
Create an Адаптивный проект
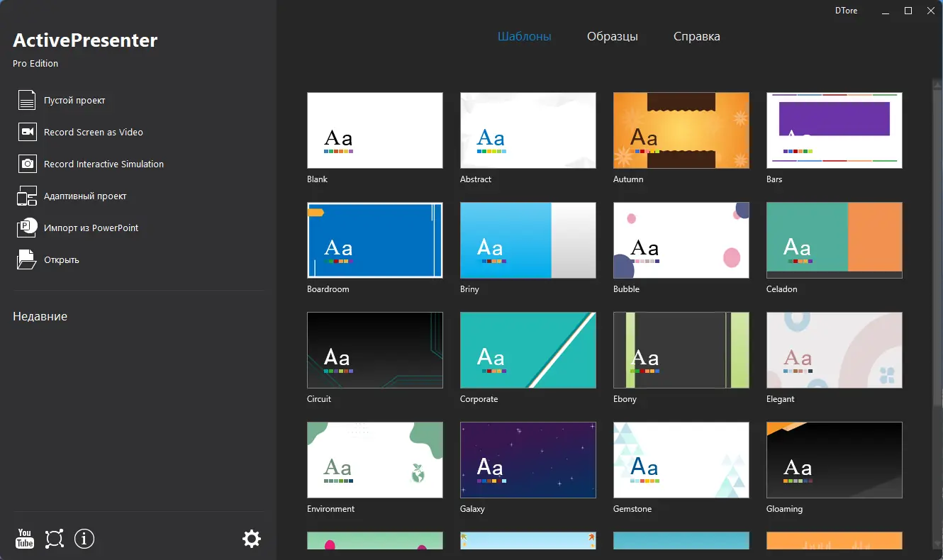coord(85,196)
